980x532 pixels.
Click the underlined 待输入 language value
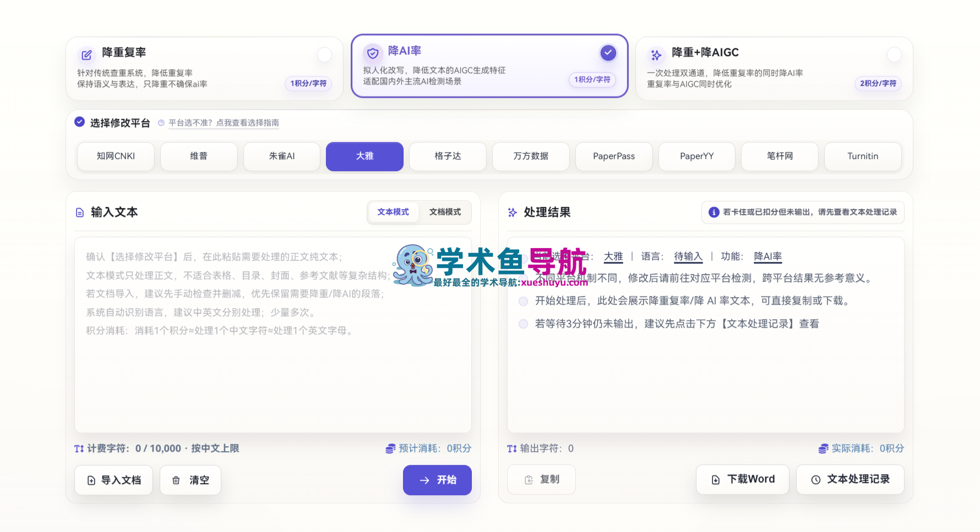(x=688, y=256)
